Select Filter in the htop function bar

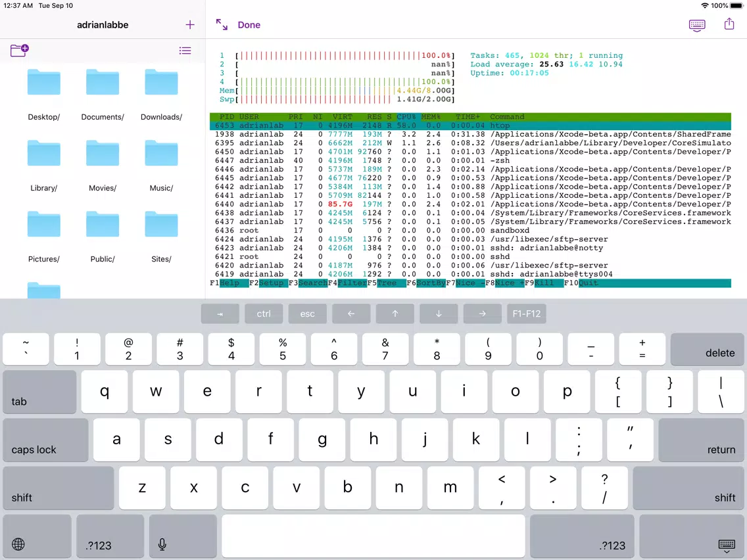tap(347, 283)
